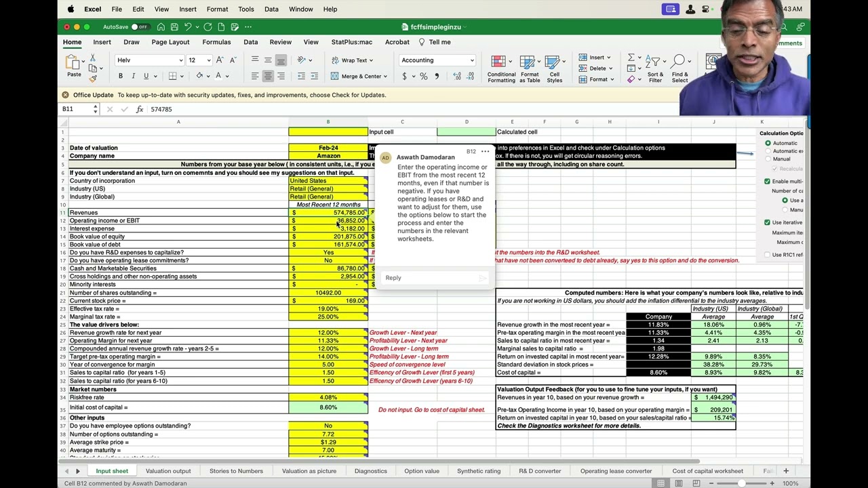Open the Borders dropdown arrow
Viewport: 868px width, 488px height.
[x=182, y=76]
